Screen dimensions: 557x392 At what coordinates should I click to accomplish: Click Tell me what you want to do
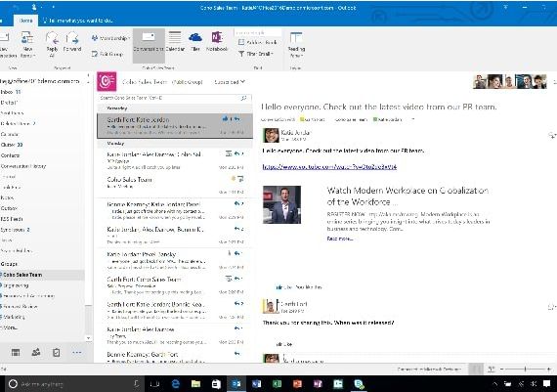78,21
